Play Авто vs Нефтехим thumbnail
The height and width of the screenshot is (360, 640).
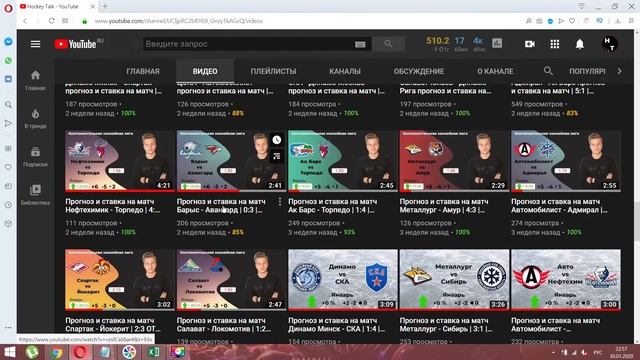pyautogui.click(x=566, y=280)
